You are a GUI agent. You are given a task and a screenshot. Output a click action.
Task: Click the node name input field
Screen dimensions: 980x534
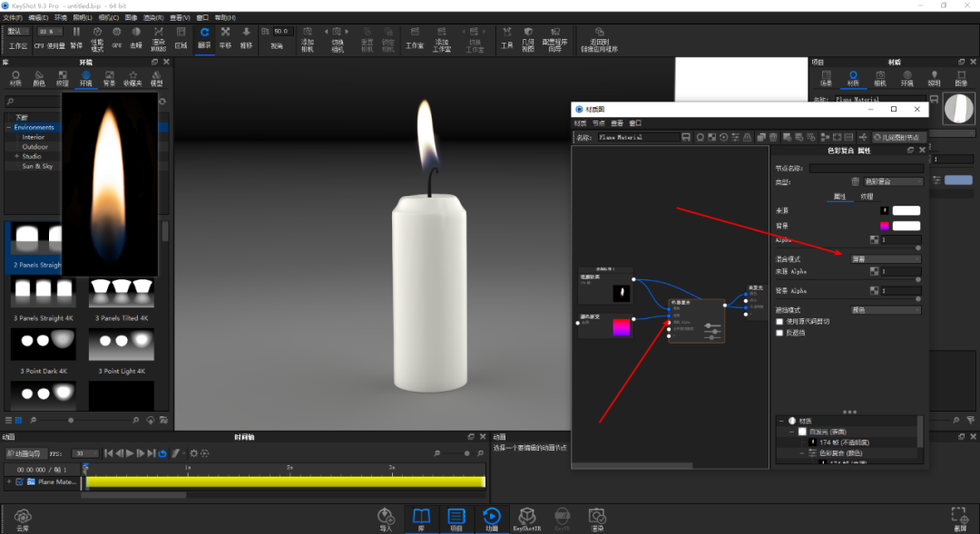point(867,168)
